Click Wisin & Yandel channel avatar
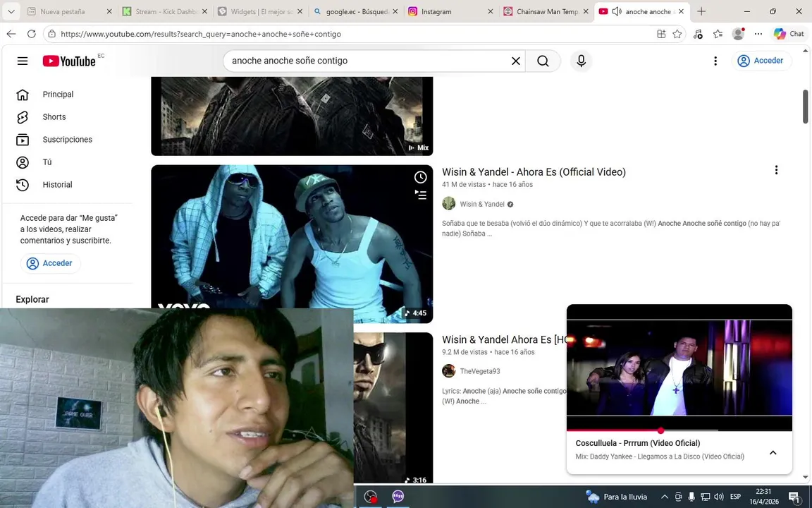This screenshot has width=812, height=508. [x=448, y=204]
